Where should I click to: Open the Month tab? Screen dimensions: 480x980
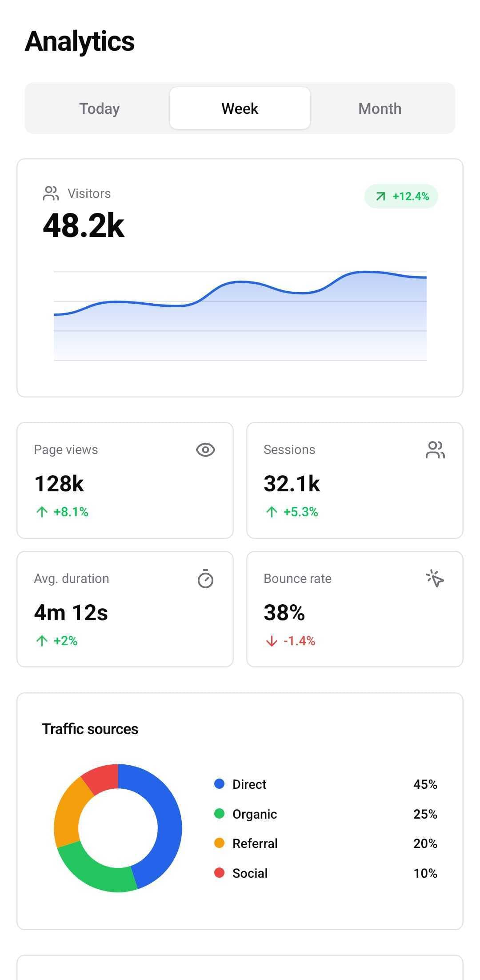click(x=380, y=108)
